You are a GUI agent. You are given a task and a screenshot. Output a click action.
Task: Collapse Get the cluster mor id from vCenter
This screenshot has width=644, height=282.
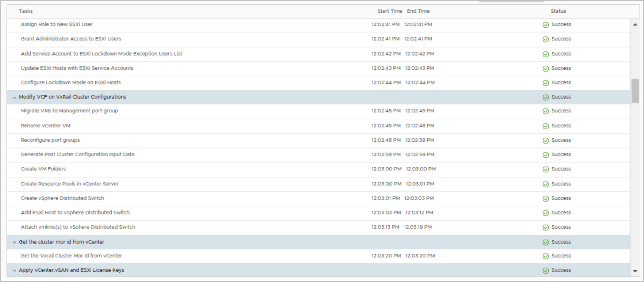15,242
